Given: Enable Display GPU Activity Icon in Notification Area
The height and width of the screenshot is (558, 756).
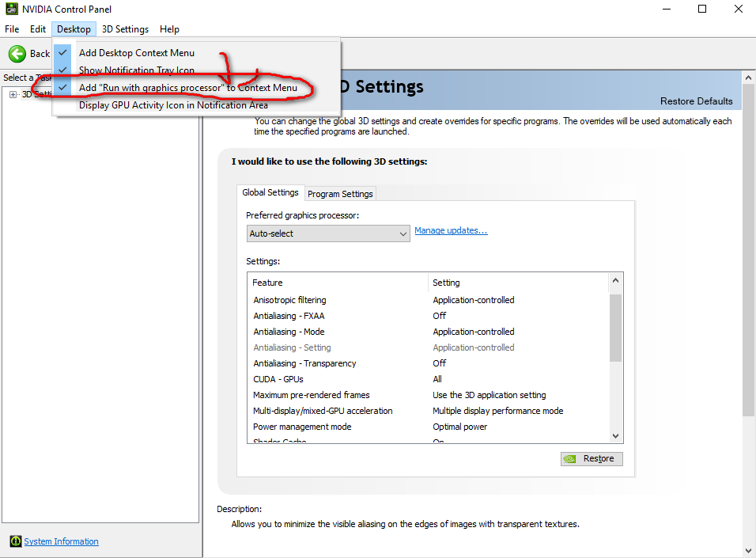Looking at the screenshot, I should pyautogui.click(x=196, y=104).
